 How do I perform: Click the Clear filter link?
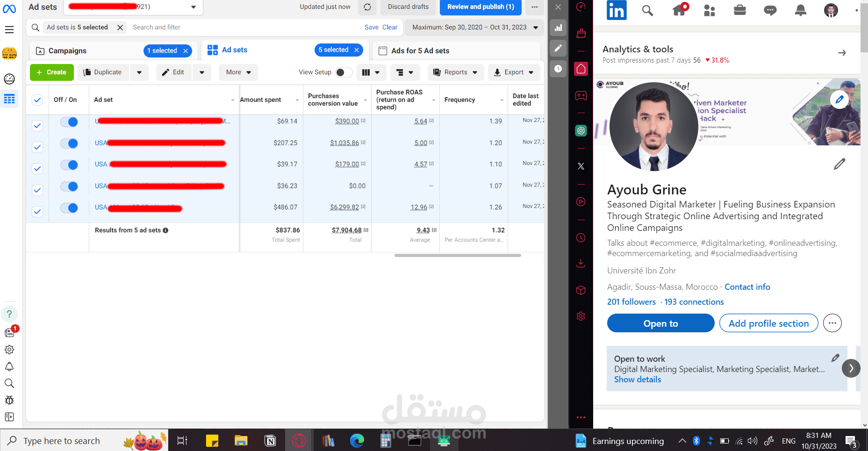390,28
